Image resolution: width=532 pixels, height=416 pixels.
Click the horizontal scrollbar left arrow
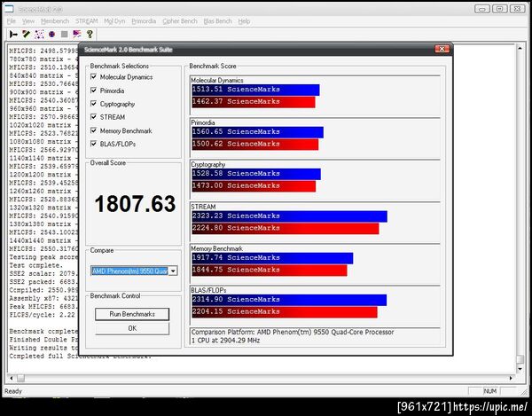pyautogui.click(x=12, y=378)
